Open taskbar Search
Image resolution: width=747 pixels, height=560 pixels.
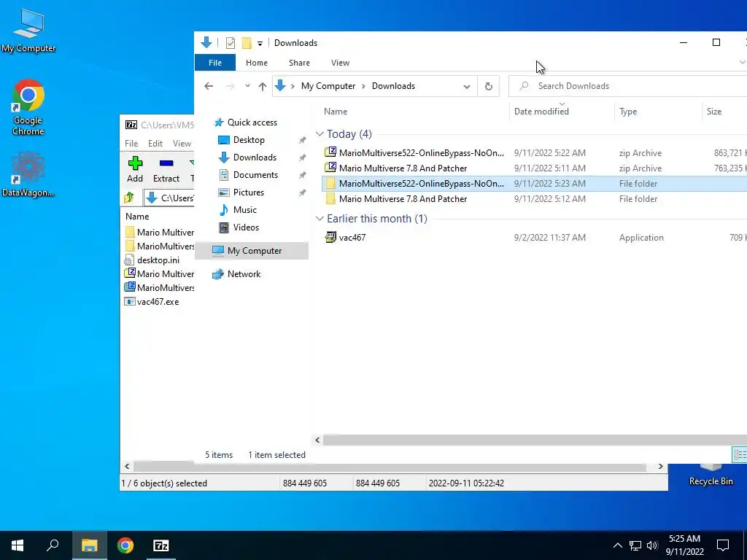pos(53,545)
